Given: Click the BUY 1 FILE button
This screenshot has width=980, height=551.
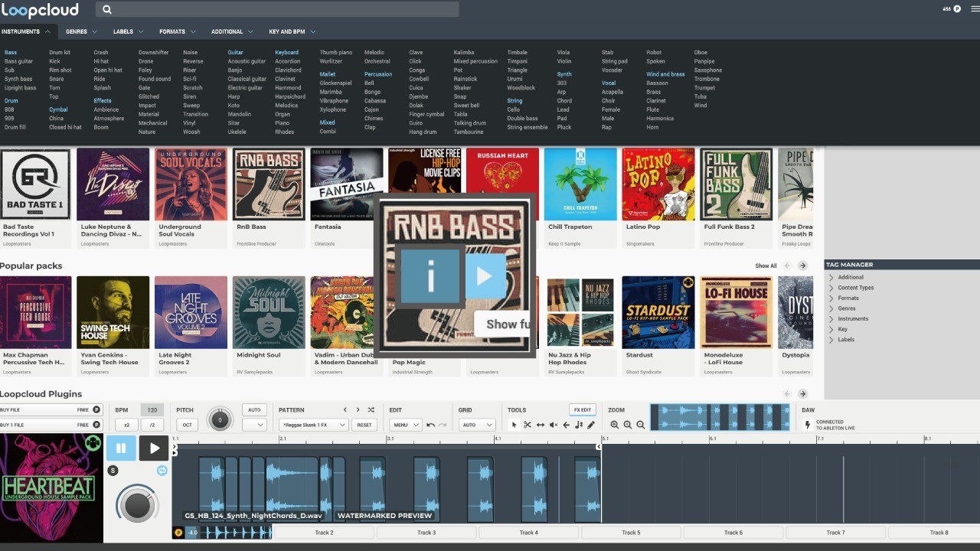Looking at the screenshot, I should 51,425.
